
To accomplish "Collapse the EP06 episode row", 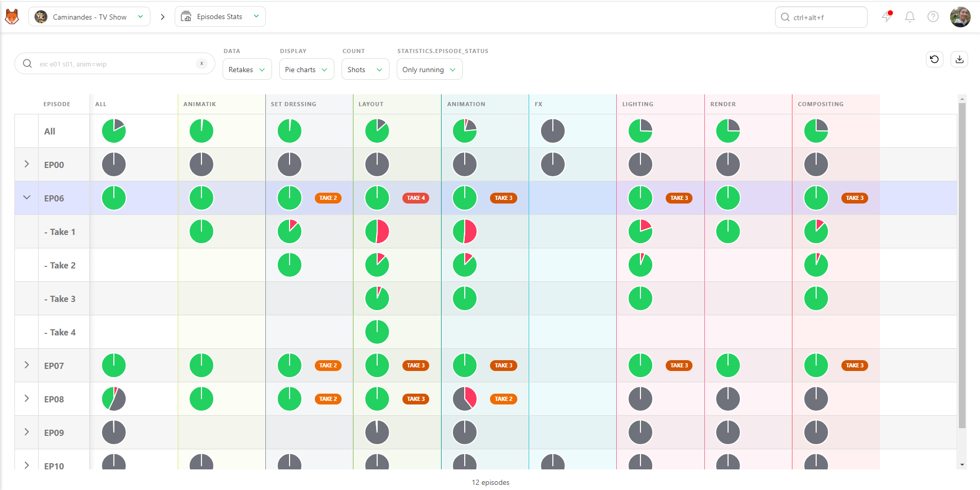I will pyautogui.click(x=27, y=197).
